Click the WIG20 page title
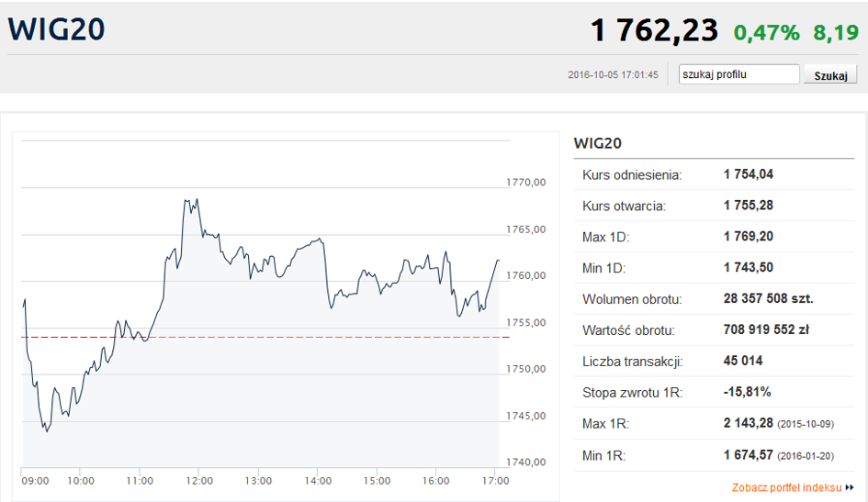The height and width of the screenshot is (502, 868). tap(56, 29)
